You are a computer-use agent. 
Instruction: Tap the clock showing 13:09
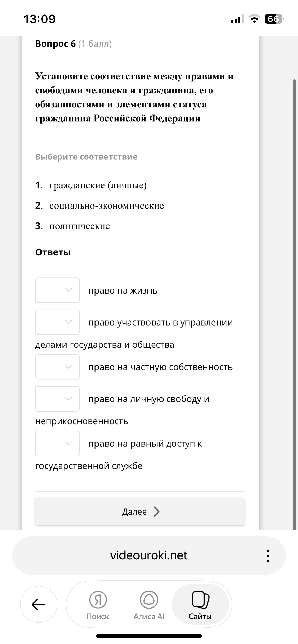tap(40, 18)
